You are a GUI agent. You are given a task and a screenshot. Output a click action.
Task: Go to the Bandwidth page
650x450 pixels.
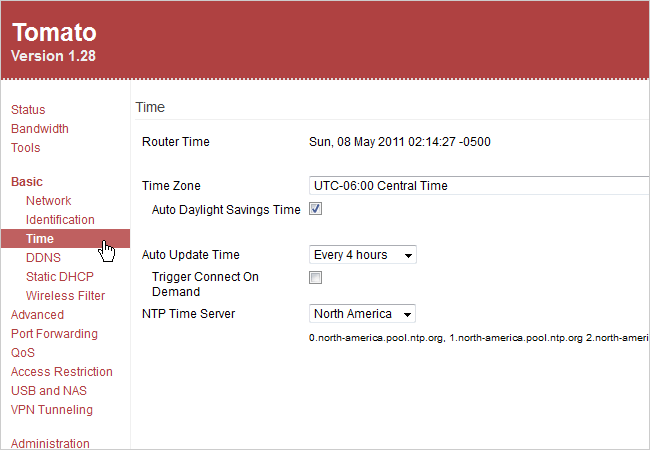40,129
